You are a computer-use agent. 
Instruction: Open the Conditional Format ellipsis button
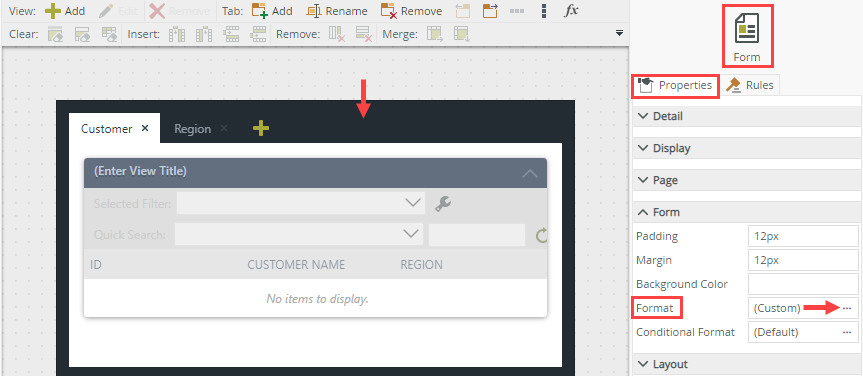(847, 332)
